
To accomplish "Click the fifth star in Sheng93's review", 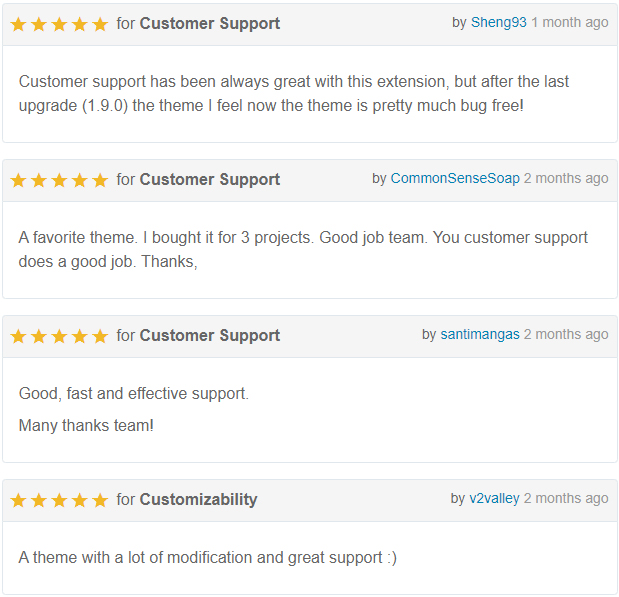I will (x=100, y=24).
